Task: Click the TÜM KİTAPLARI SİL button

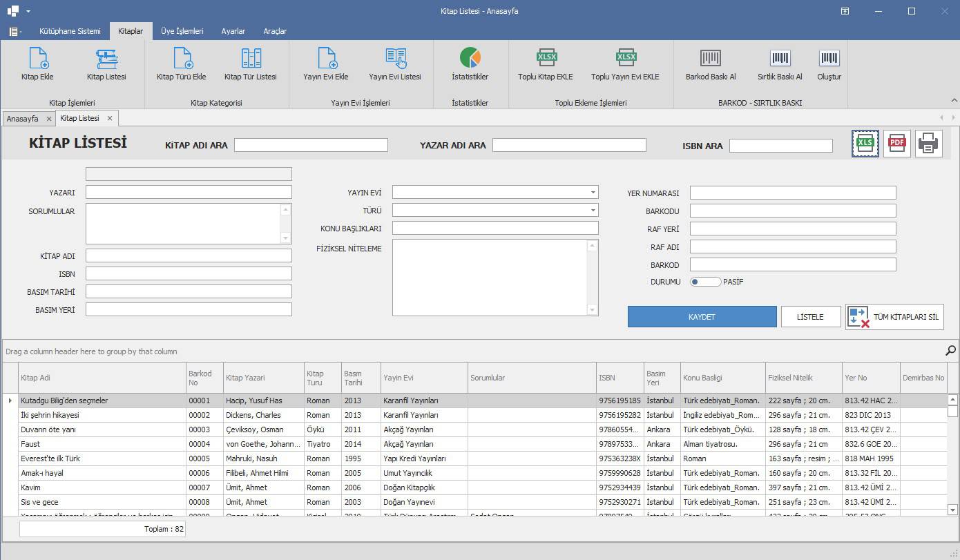Action: (x=894, y=317)
